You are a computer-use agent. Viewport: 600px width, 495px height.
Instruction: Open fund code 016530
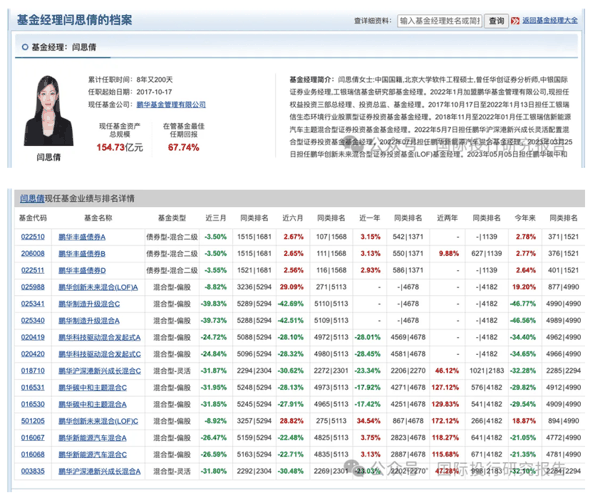coord(33,404)
